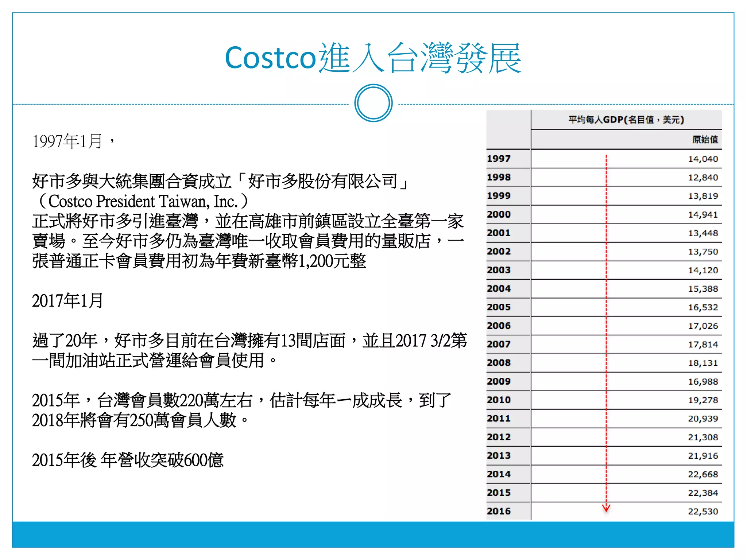Click the GDP value '13,448'
This screenshot has width=747, height=560.
coord(703,233)
